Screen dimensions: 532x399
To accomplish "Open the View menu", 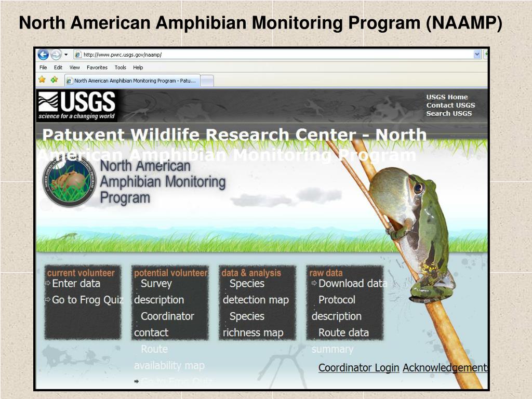I will click(75, 68).
